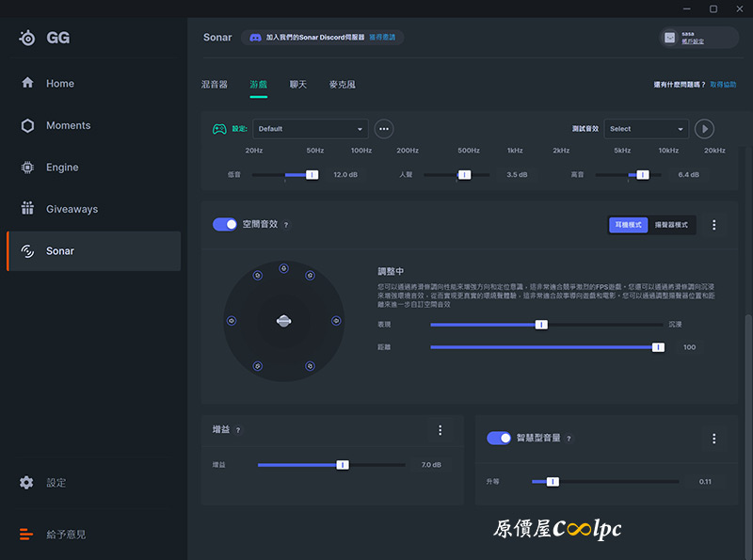Expand the 測試音效 Select dropdown
The height and width of the screenshot is (560, 753).
point(646,129)
